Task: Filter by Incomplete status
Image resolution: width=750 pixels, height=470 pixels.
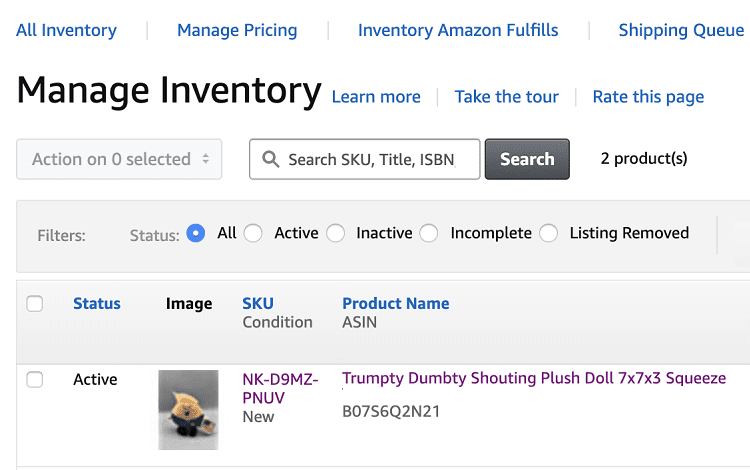Action: point(429,233)
